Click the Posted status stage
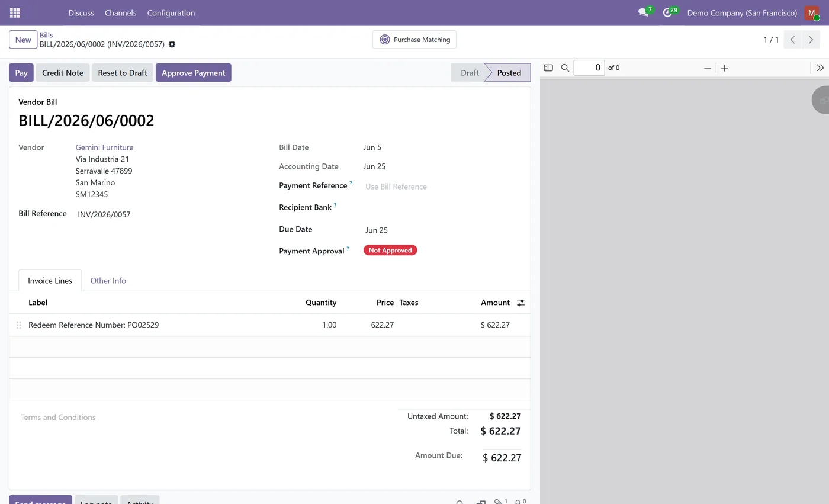 point(509,73)
